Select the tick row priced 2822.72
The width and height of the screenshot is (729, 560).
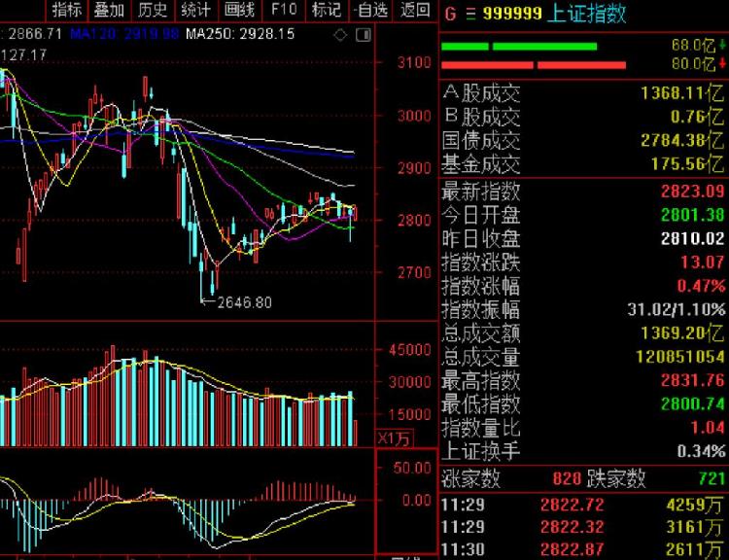pyautogui.click(x=583, y=505)
